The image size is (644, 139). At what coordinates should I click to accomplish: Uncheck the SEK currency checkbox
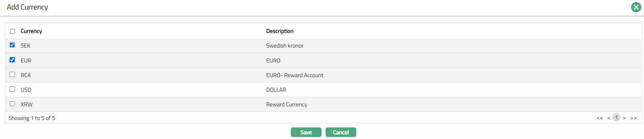tap(12, 45)
